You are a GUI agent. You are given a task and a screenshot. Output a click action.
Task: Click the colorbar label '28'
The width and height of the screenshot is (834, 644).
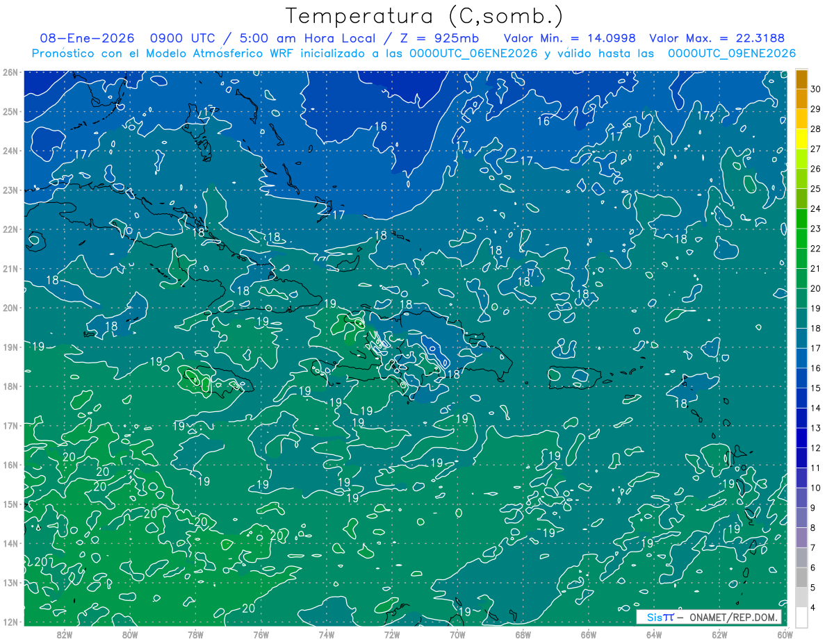(x=816, y=129)
